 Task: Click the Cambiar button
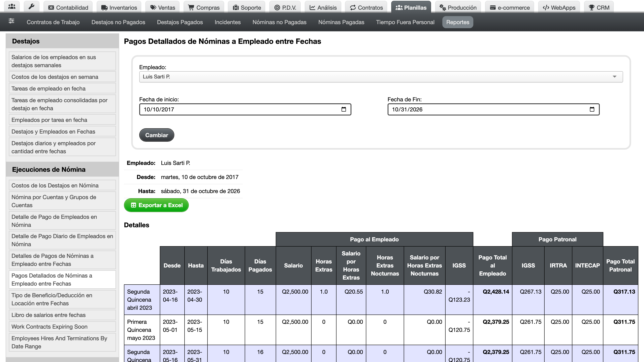tap(157, 135)
